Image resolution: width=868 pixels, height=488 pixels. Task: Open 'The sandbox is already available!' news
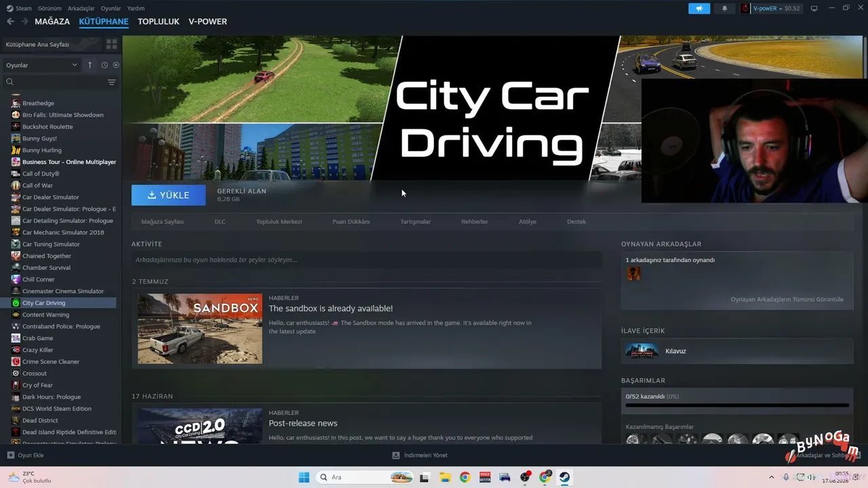tap(331, 308)
